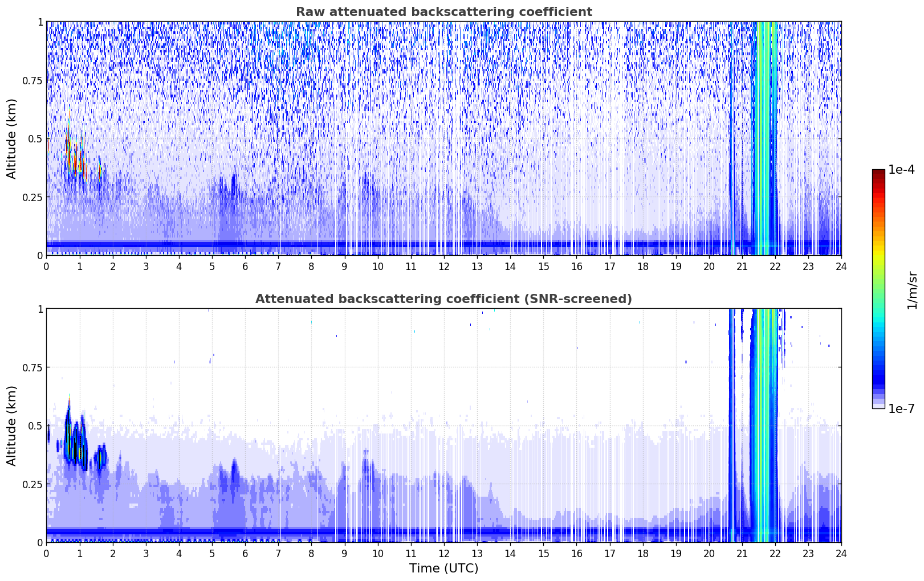Select hour 3 tick under the raw plot
Screen dimensions: 924x581
[146, 266]
